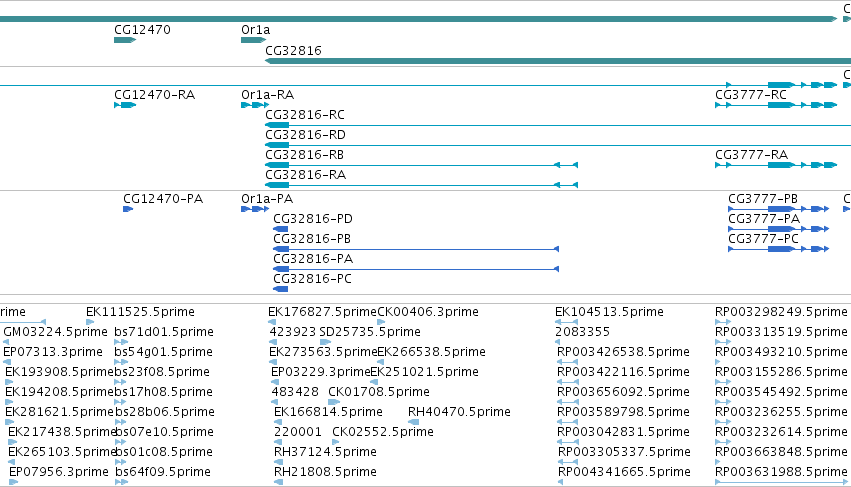Select the CG32816 gene label

click(x=293, y=50)
